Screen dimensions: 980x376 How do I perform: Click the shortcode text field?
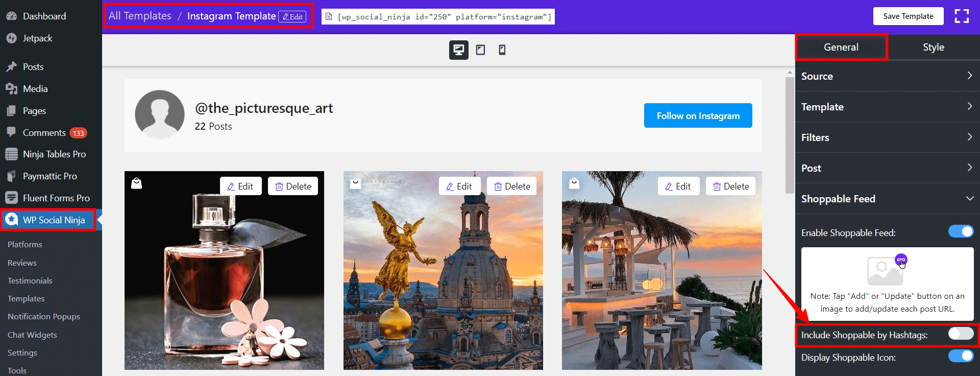pyautogui.click(x=438, y=17)
